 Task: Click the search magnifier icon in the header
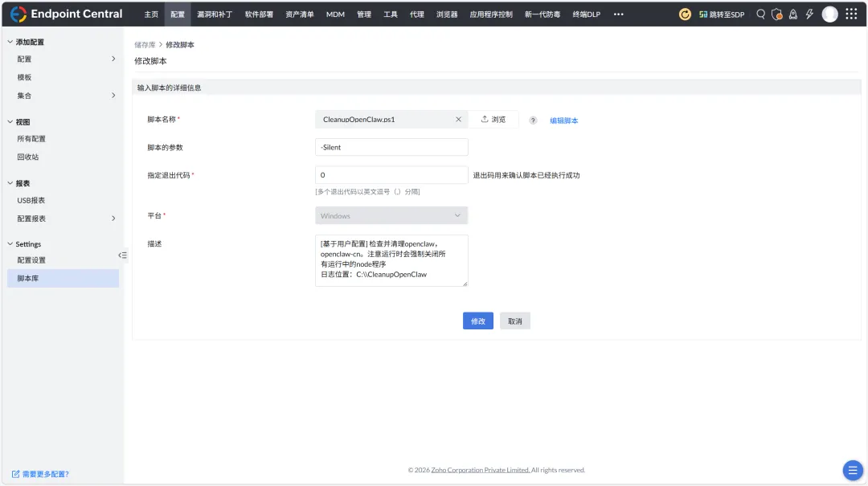(x=761, y=14)
